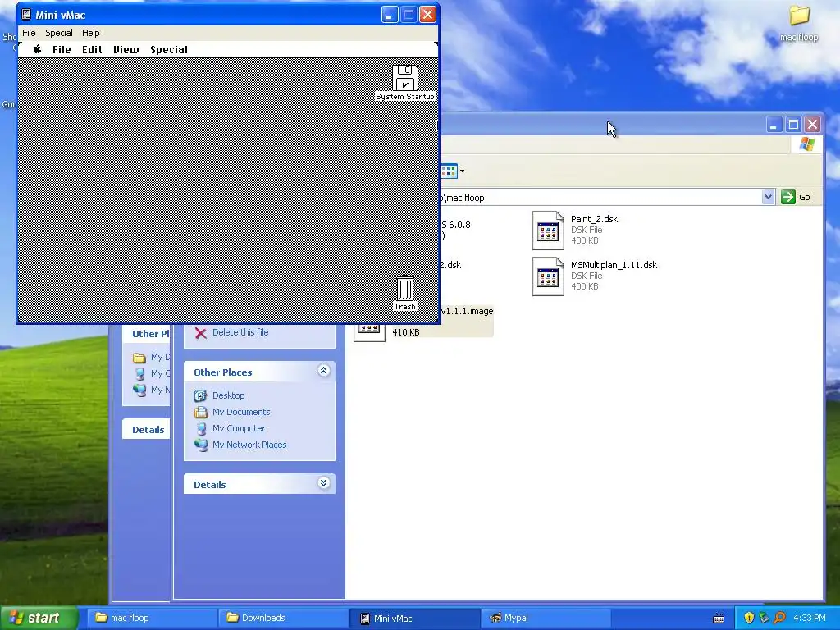Open Mini vMac's Windows Special menu
This screenshot has width=840, height=630.
(59, 33)
